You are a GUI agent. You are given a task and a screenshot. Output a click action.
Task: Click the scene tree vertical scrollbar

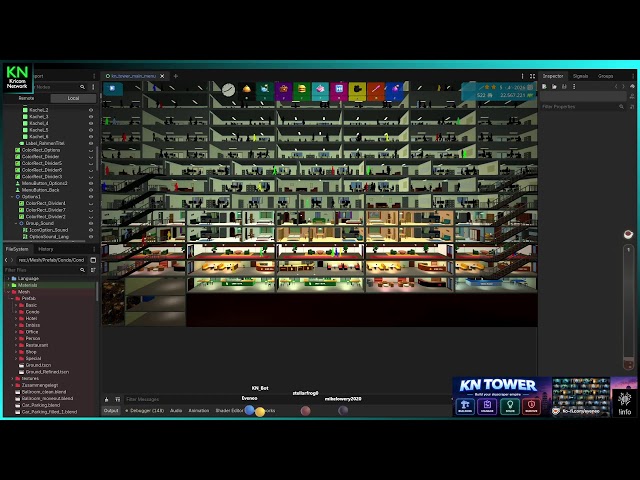pyautogui.click(x=97, y=159)
